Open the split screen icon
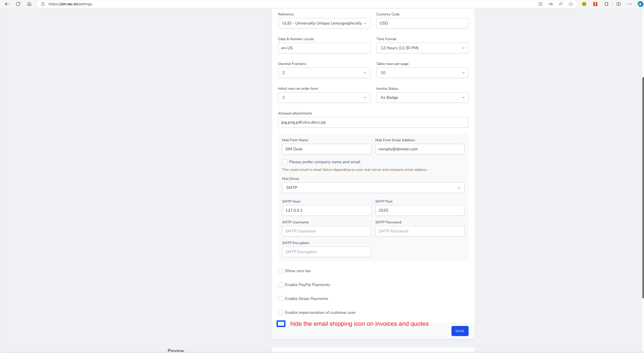The image size is (644, 353). (x=619, y=4)
